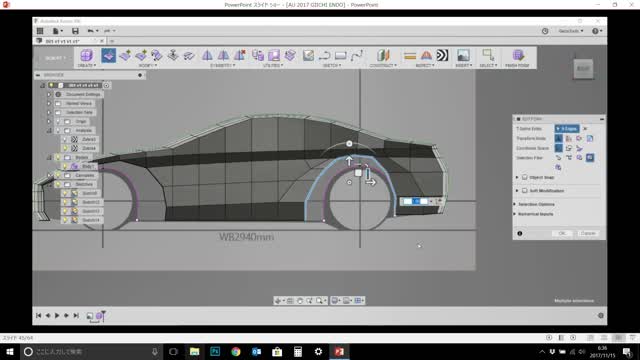Click the Construct plane icon
This screenshot has height=360, width=640.
pos(383,56)
